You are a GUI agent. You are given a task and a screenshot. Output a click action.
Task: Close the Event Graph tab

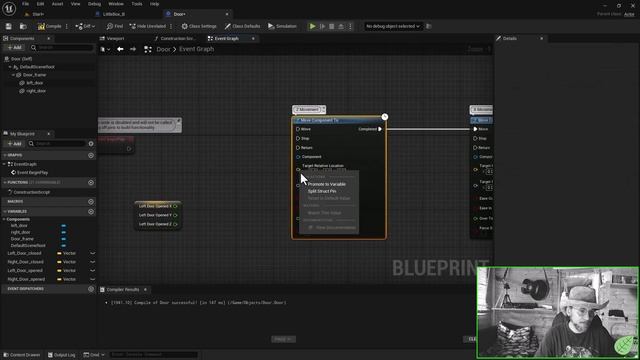253,38
